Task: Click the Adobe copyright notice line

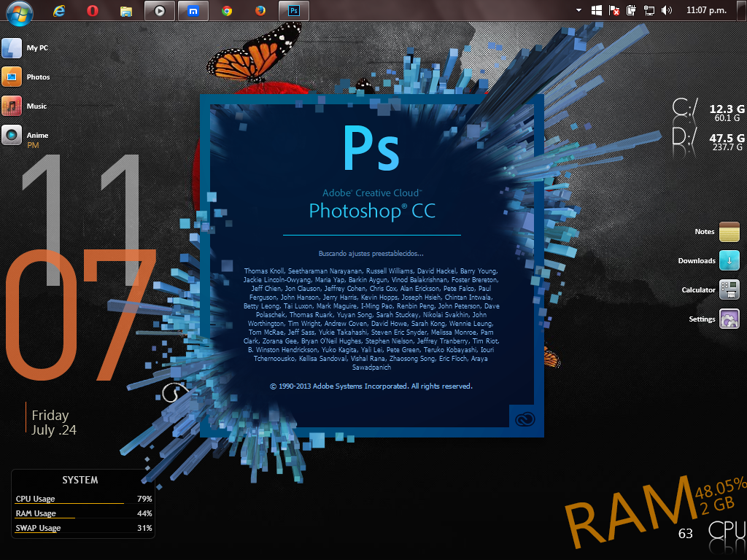Action: pos(371,386)
